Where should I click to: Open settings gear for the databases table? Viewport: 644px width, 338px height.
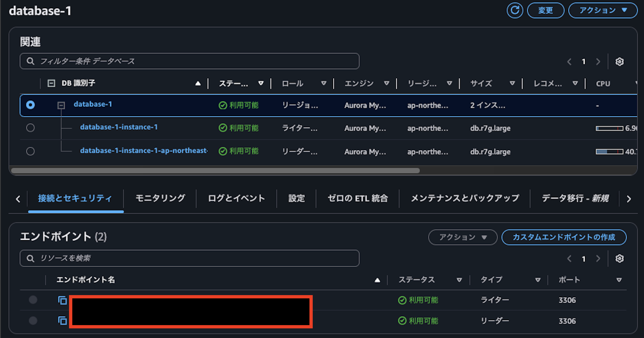pyautogui.click(x=620, y=61)
